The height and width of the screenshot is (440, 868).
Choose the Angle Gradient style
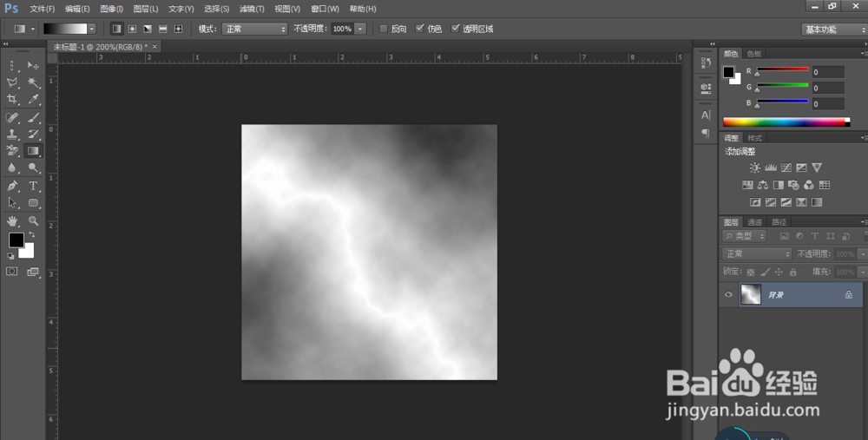[x=148, y=29]
